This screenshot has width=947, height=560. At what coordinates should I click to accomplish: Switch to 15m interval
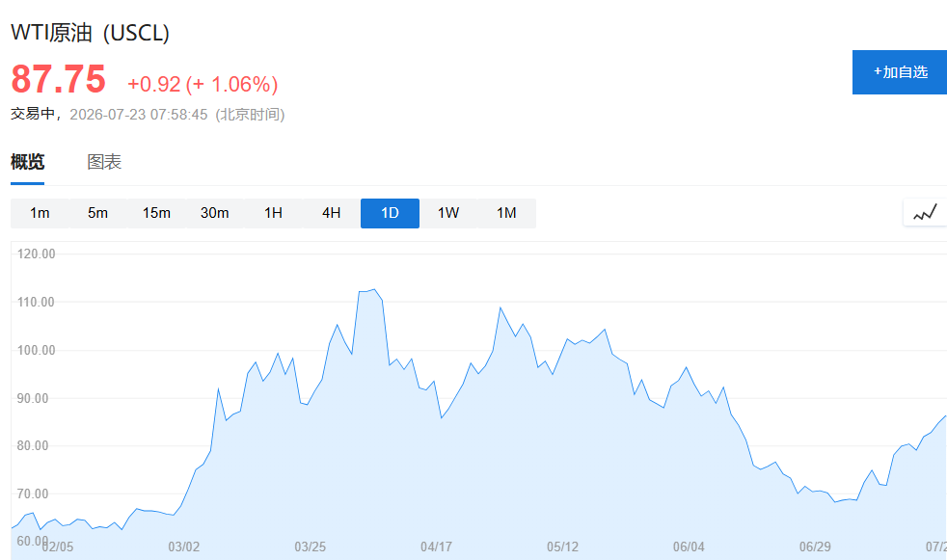point(156,213)
